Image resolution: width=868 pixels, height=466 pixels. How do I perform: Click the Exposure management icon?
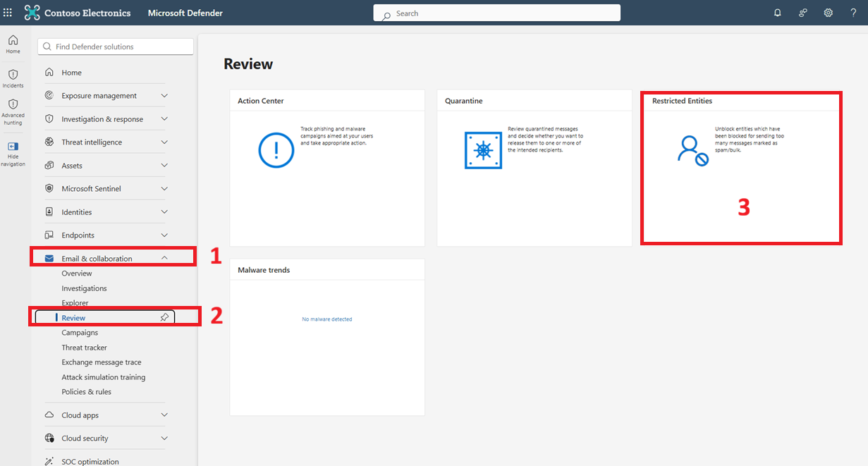click(49, 95)
